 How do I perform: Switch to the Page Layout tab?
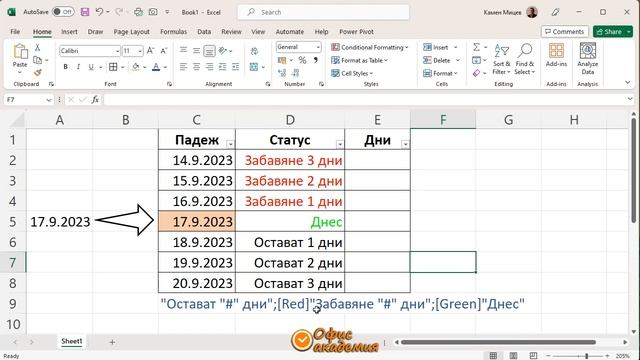(x=131, y=31)
